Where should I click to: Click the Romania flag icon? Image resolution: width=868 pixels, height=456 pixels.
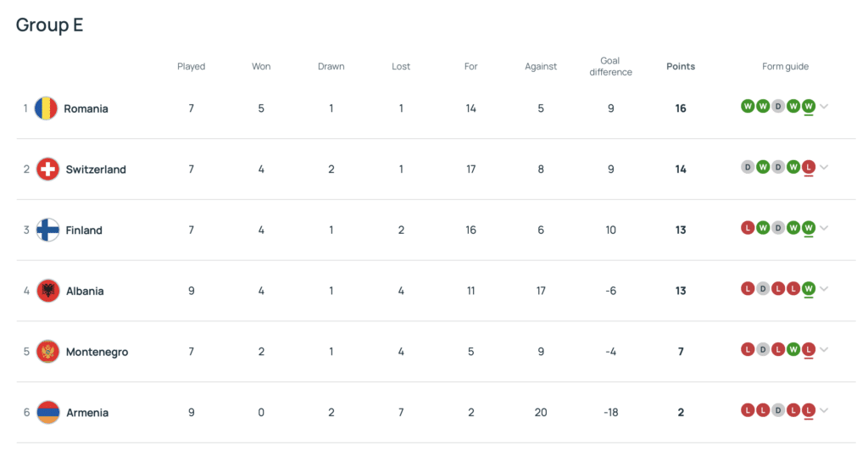(46, 108)
